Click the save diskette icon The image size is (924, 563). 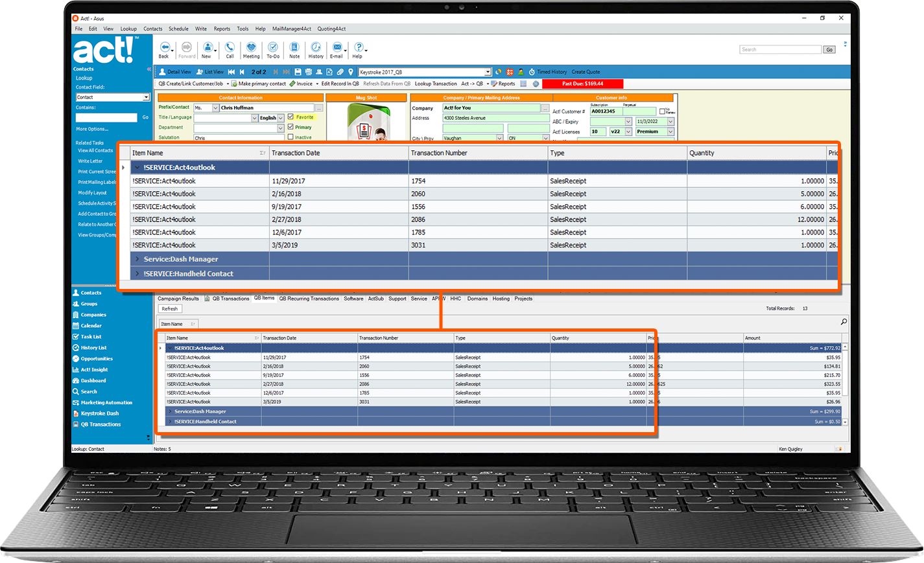[x=298, y=72]
